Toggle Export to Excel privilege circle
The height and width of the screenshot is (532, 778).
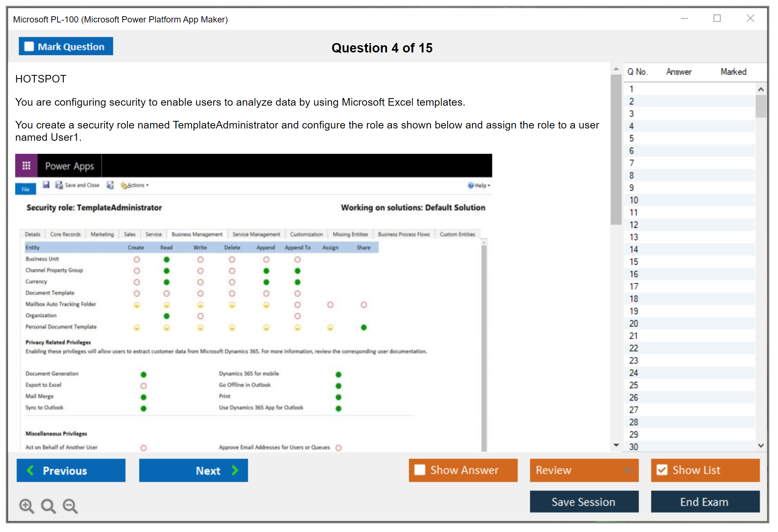point(144,386)
